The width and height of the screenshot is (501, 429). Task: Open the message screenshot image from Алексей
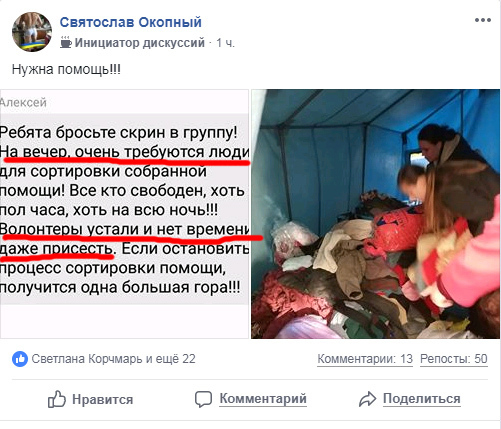point(124,214)
